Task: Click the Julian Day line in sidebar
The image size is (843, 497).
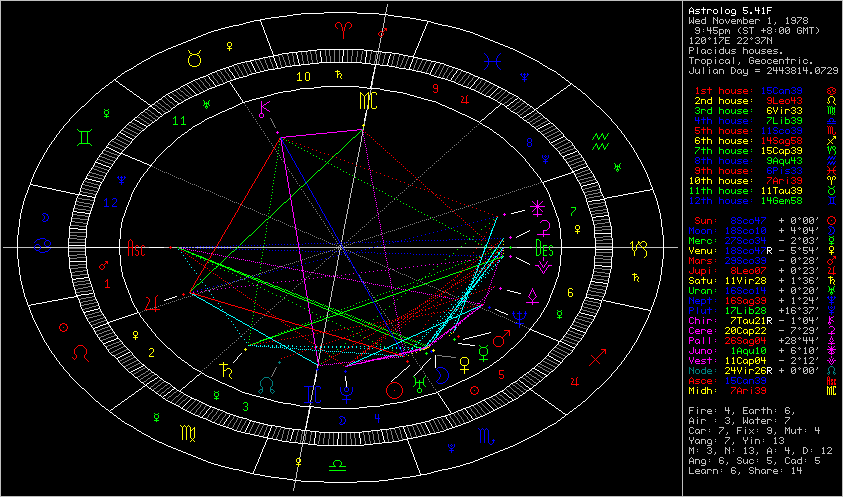Action: point(761,72)
